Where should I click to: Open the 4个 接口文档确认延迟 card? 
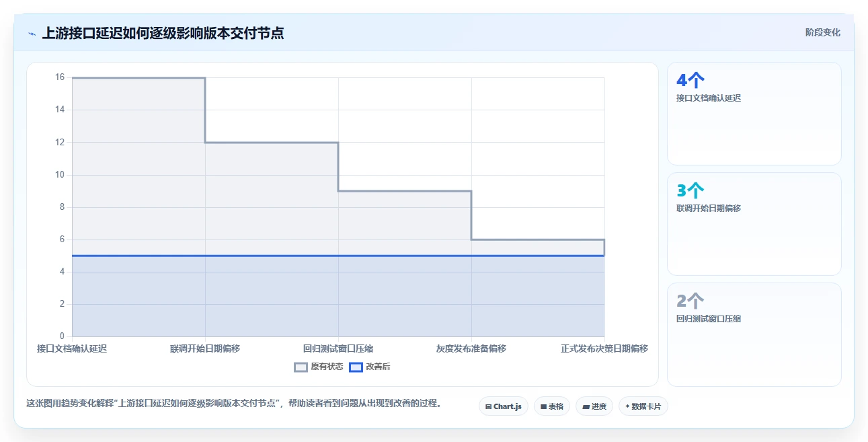coord(754,114)
